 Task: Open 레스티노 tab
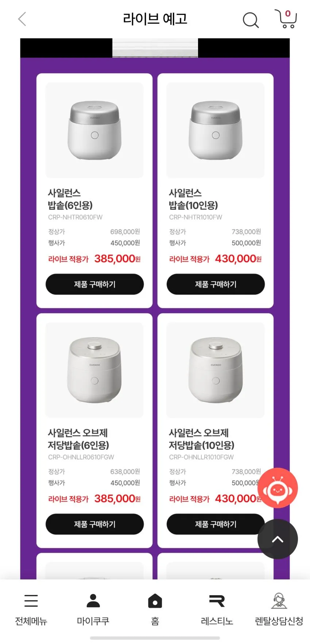click(x=217, y=609)
